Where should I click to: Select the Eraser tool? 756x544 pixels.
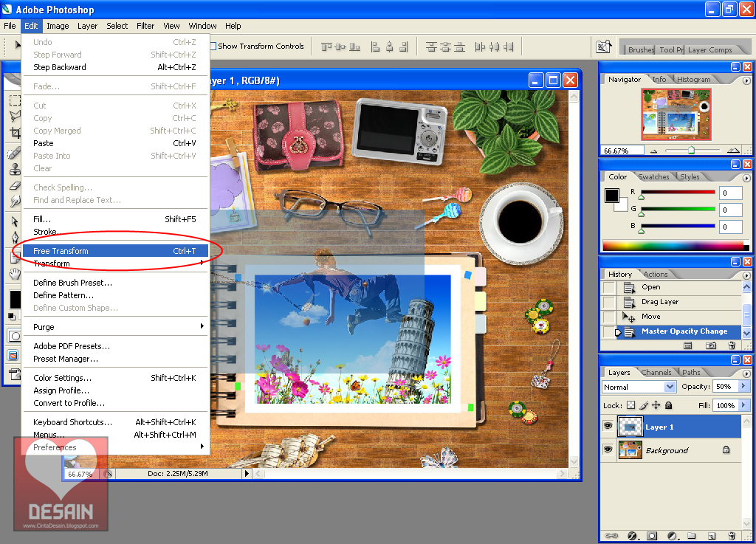point(15,185)
